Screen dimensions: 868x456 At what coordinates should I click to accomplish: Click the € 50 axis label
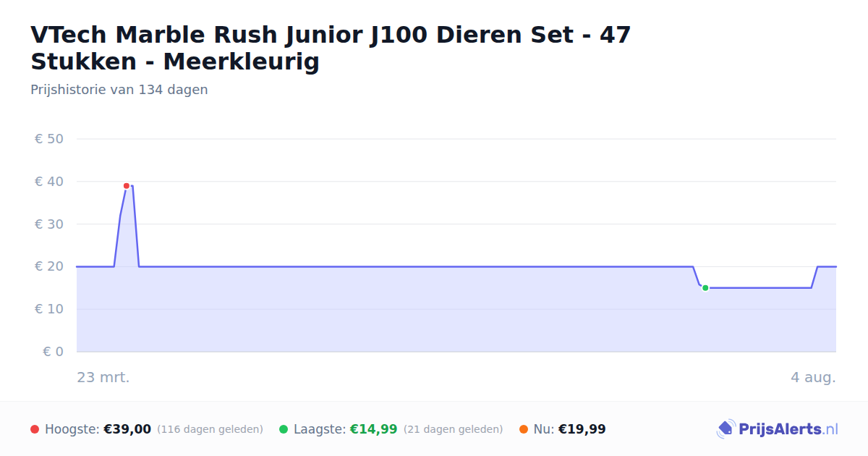pyautogui.click(x=49, y=139)
